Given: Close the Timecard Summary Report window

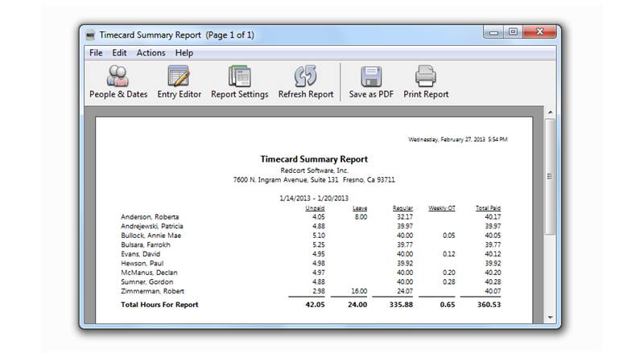Looking at the screenshot, I should [539, 32].
